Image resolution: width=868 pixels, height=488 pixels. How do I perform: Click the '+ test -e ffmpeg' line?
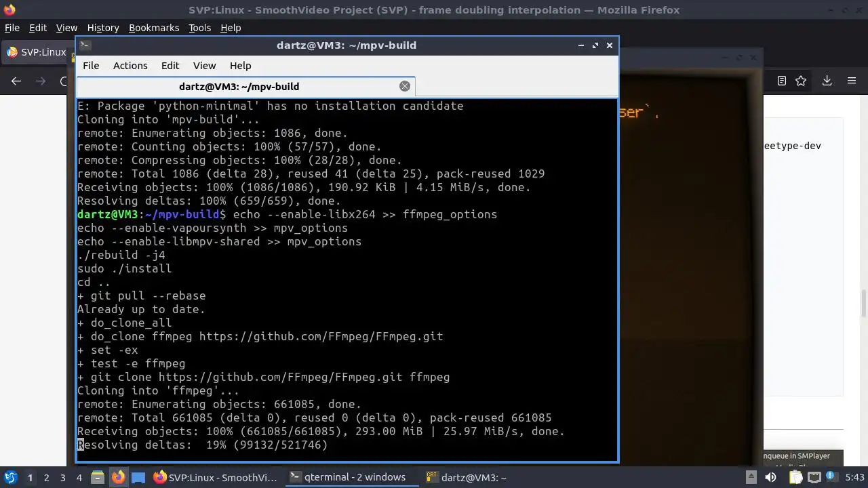(x=132, y=363)
